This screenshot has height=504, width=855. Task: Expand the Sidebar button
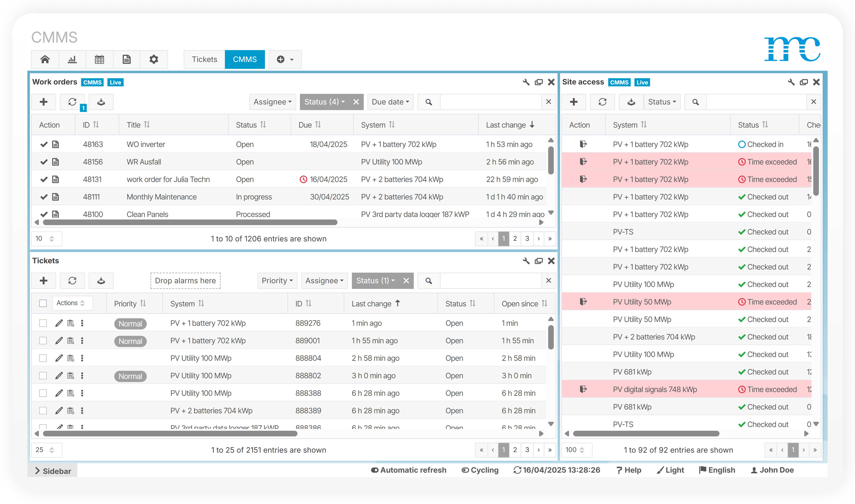coord(53,471)
